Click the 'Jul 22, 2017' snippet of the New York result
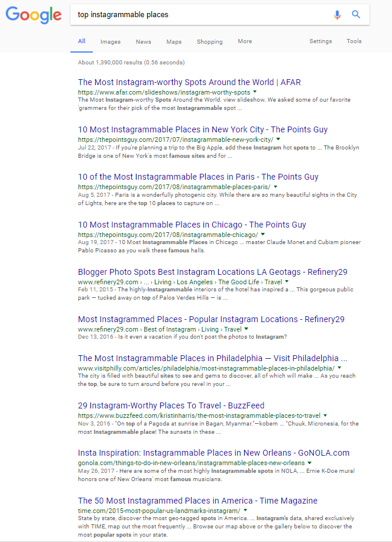392x542 pixels. click(x=219, y=152)
